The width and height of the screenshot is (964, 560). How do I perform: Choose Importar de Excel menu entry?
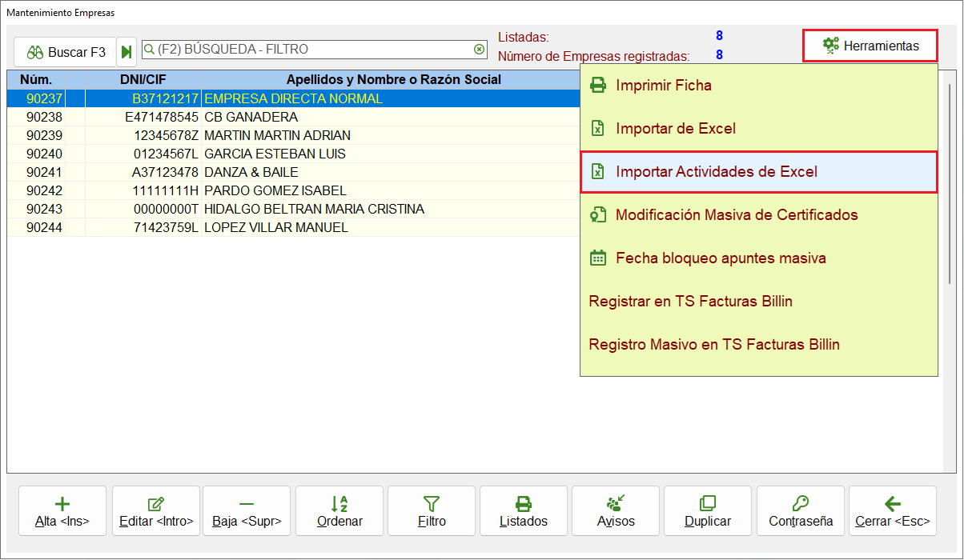pos(758,129)
